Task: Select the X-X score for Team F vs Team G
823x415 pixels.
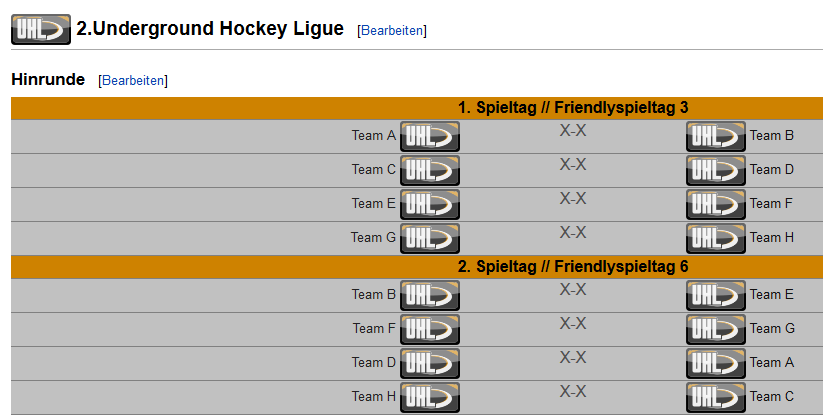Action: [573, 324]
